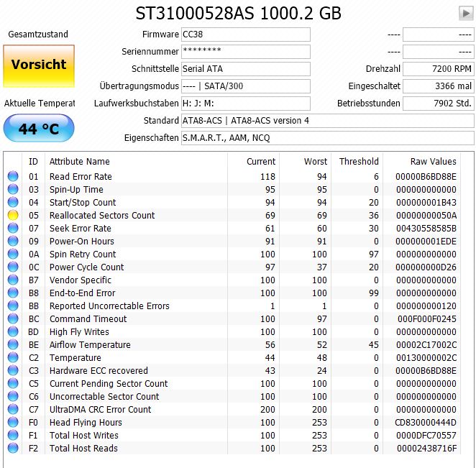Image resolution: width=476 pixels, height=468 pixels.
Task: Click raw value 000000001EDE
Action: tap(426, 241)
